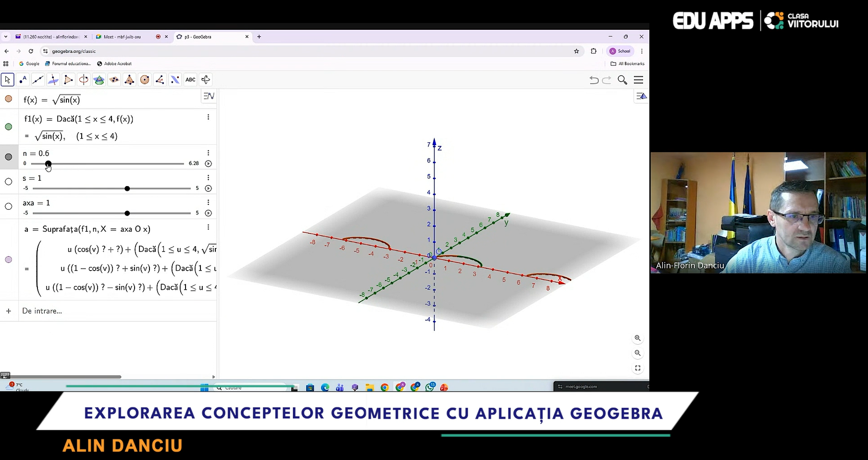The image size is (868, 460).
Task: Toggle visibility of slider s
Action: 9,182
